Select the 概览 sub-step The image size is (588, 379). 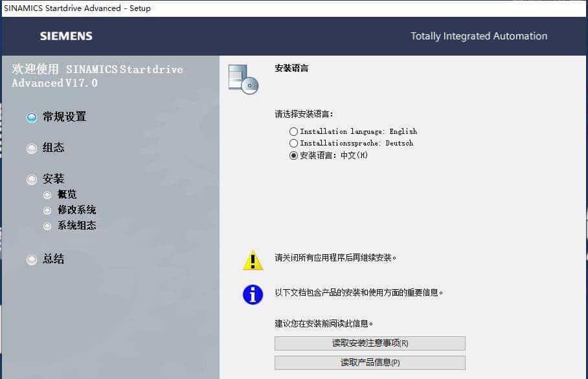point(47,194)
